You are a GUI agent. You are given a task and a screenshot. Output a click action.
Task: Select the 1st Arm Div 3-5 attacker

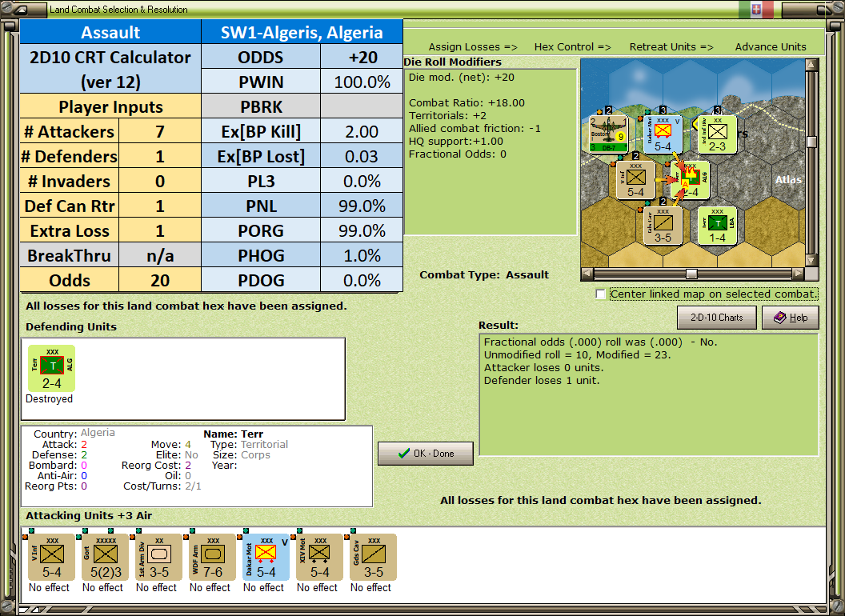(x=158, y=558)
